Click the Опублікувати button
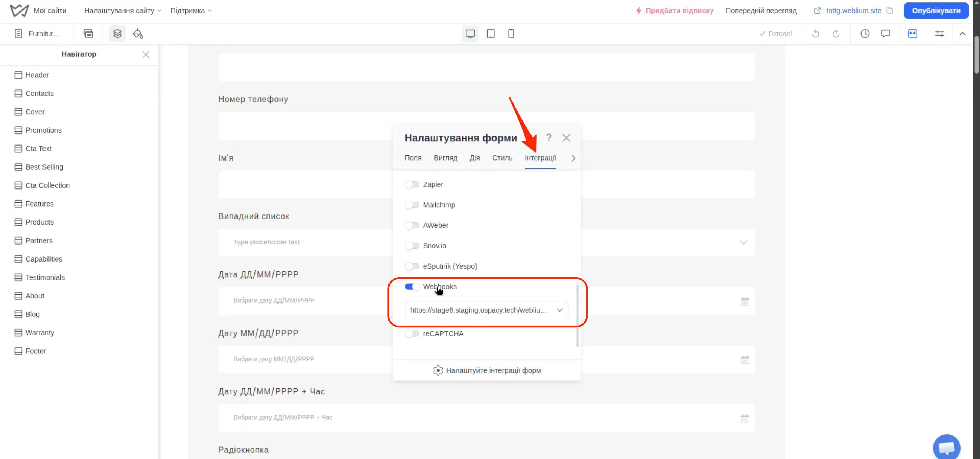Image resolution: width=980 pixels, height=459 pixels. click(936, 11)
